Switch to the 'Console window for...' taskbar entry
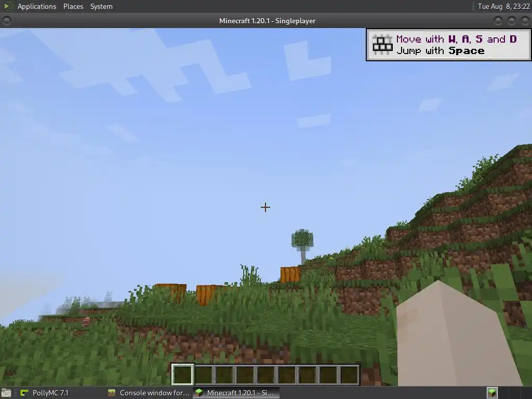The height and width of the screenshot is (399, 532). [x=149, y=393]
